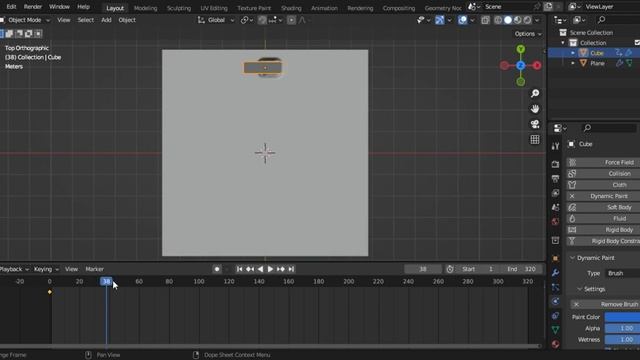The image size is (640, 360).
Task: Open the Object Data green triangle tab
Action: coord(555,330)
